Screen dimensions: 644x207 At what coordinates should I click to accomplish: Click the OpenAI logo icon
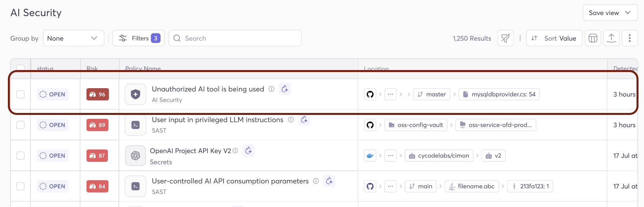[x=135, y=156]
